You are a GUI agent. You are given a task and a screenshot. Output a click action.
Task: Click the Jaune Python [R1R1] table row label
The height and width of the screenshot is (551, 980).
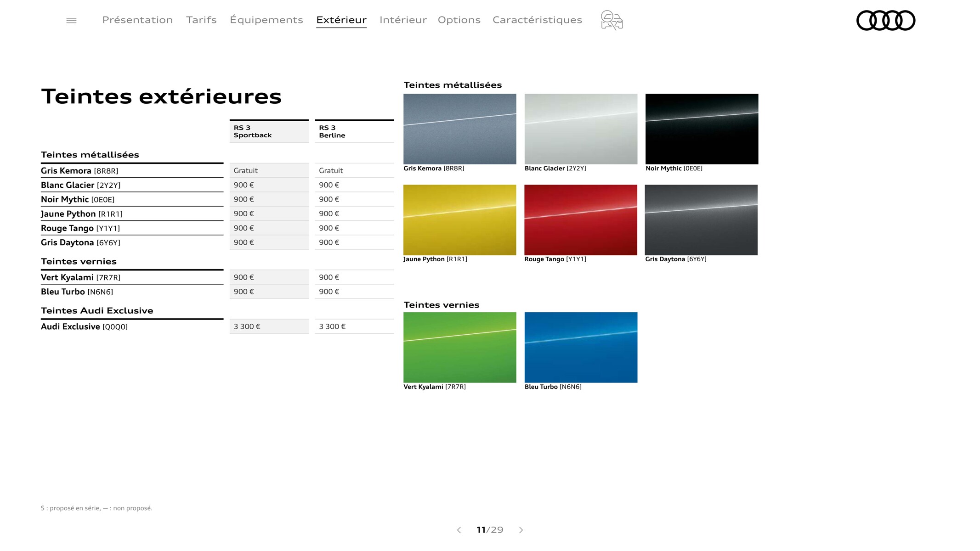tap(82, 214)
